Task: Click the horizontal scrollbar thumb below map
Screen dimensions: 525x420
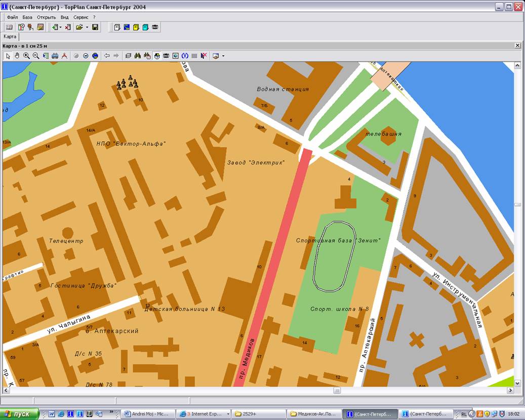Action: [x=337, y=391]
